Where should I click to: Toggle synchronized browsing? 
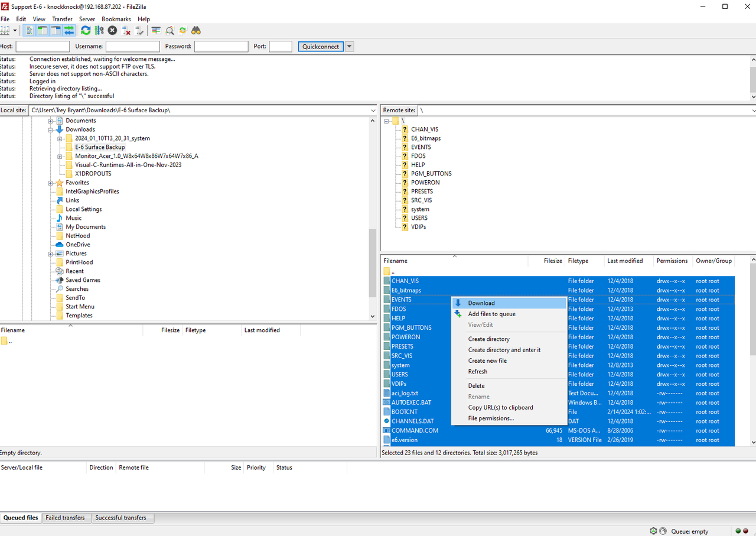(x=183, y=30)
